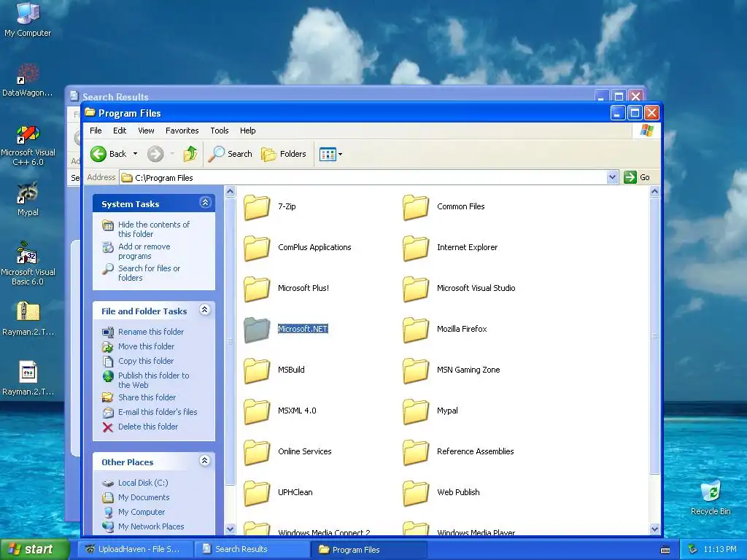Select the MSBuild folder icon
This screenshot has height=560, width=747.
click(x=257, y=370)
